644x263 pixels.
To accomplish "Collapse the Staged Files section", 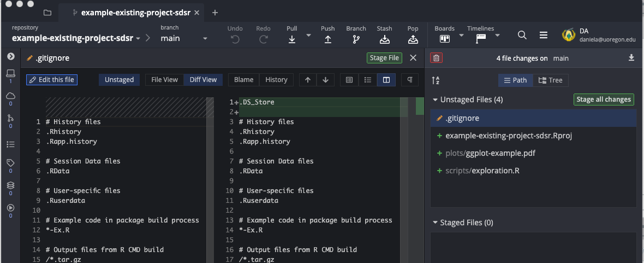I will [x=435, y=223].
